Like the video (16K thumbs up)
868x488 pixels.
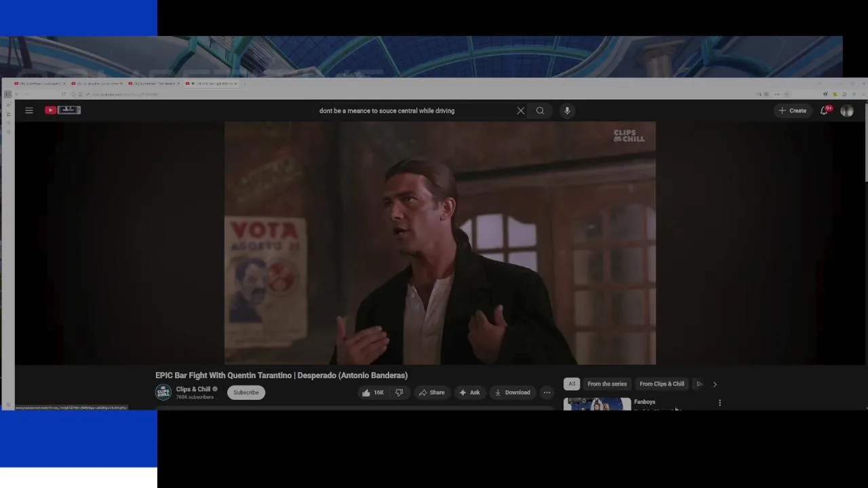tap(373, 392)
